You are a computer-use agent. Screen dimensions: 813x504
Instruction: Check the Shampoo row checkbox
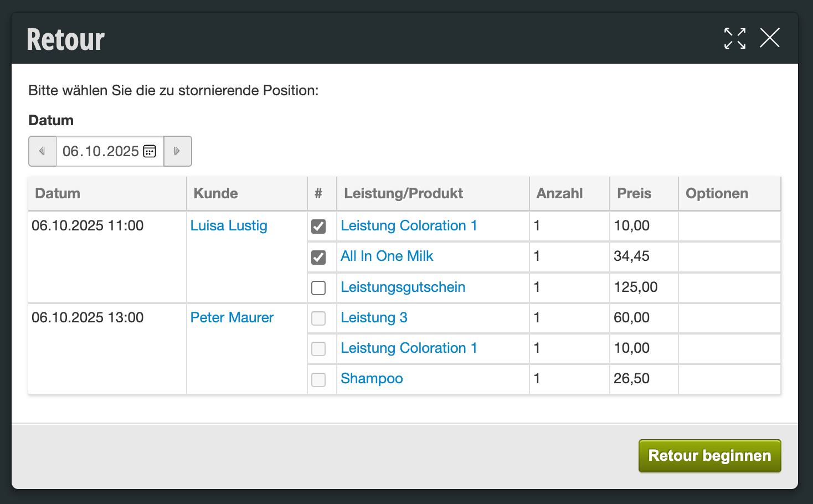[x=318, y=379]
